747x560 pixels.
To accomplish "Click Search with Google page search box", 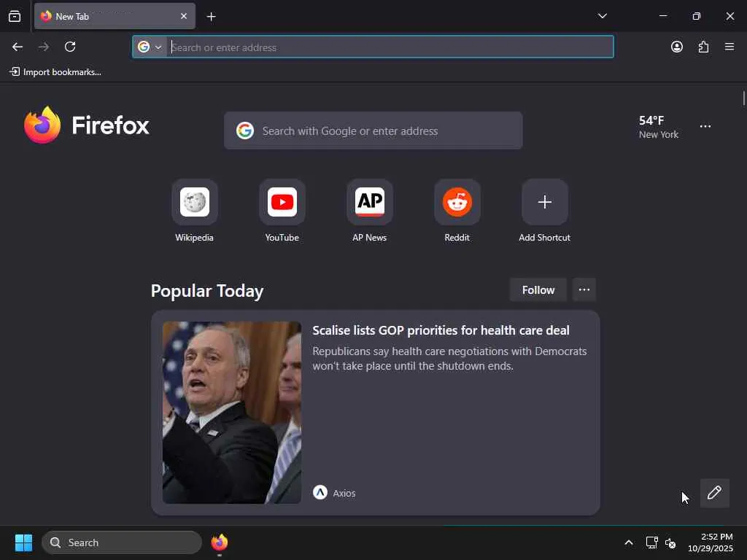I will pyautogui.click(x=373, y=131).
